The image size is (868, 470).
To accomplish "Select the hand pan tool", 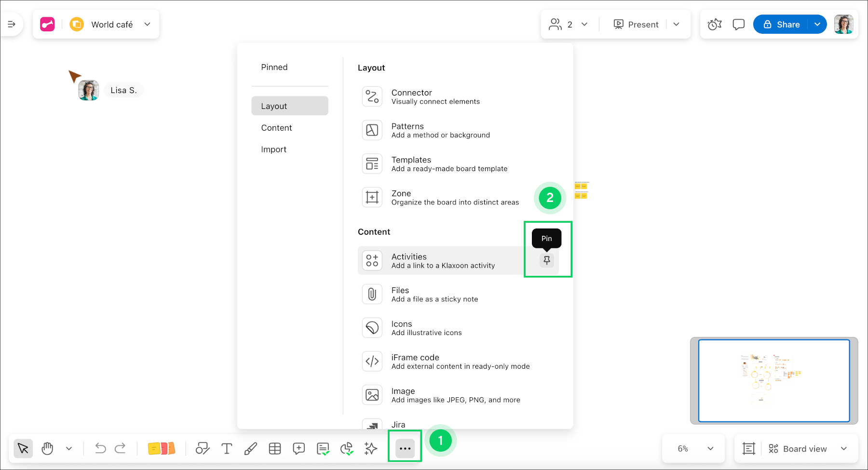I will tap(47, 448).
